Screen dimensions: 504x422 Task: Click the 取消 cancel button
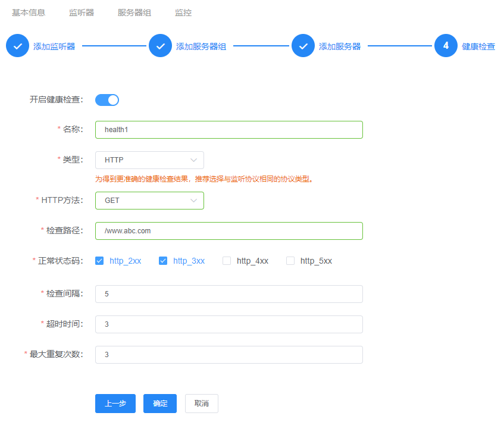click(202, 404)
